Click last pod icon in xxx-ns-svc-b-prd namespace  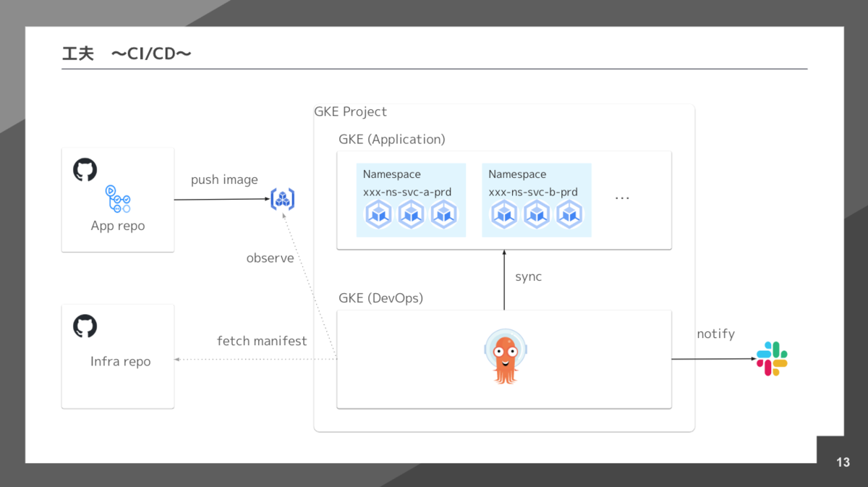point(569,214)
